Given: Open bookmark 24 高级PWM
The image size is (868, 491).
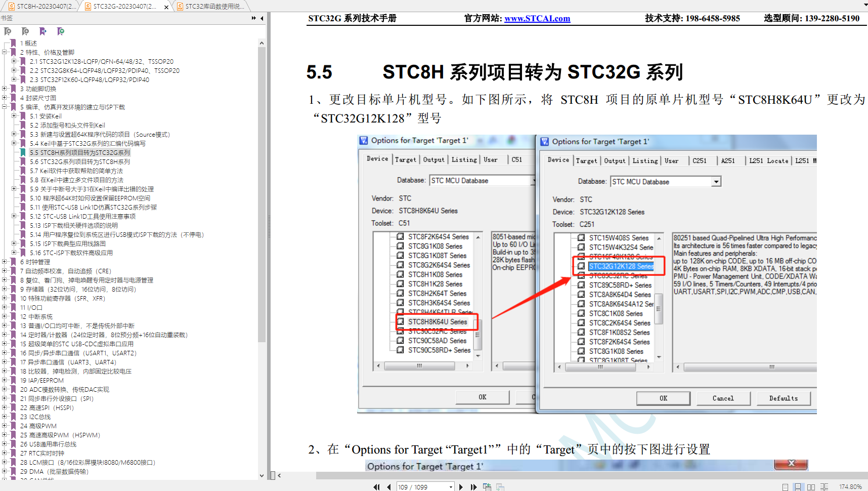Looking at the screenshot, I should 38,426.
